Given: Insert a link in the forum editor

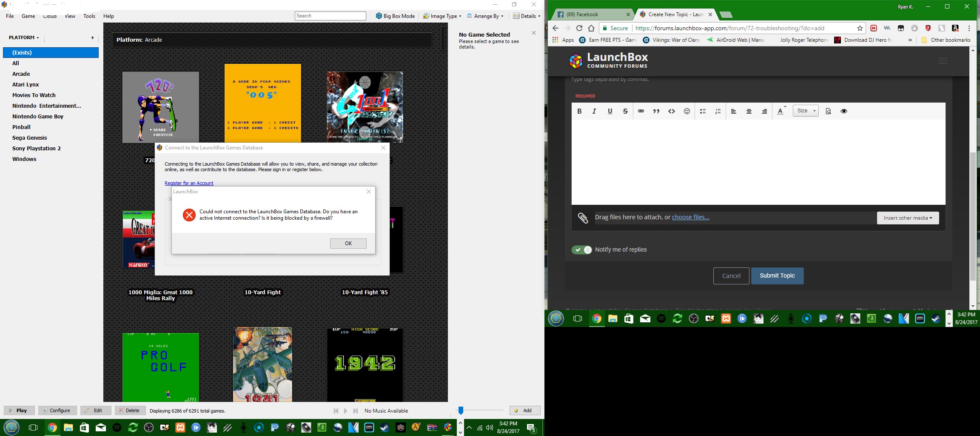Looking at the screenshot, I should 641,111.
